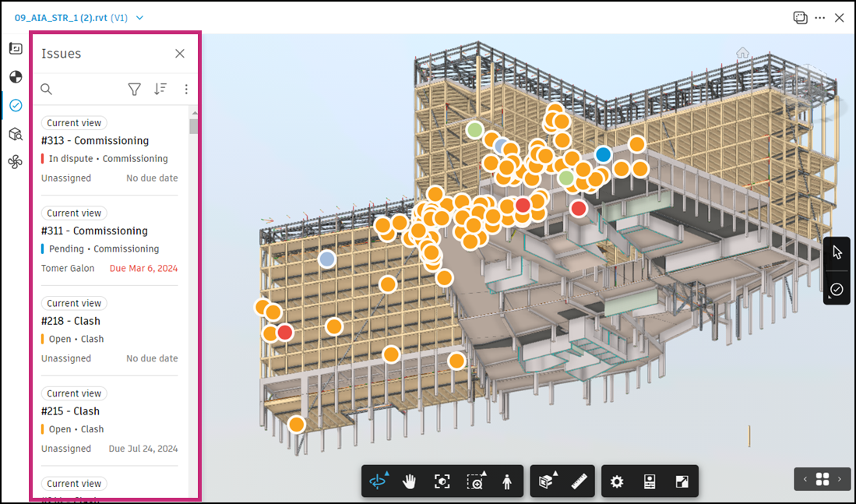Click the Due Jul 24, 2024 date
The width and height of the screenshot is (856, 504).
click(143, 449)
